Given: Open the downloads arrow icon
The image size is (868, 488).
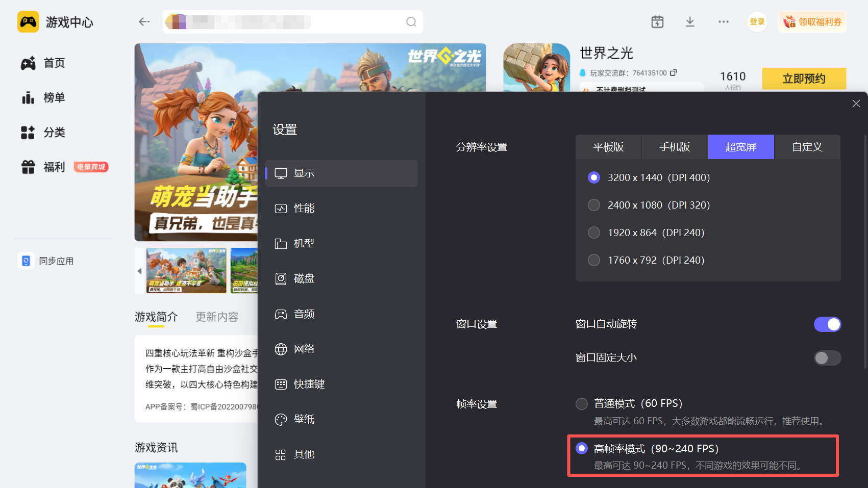Looking at the screenshot, I should tap(690, 21).
